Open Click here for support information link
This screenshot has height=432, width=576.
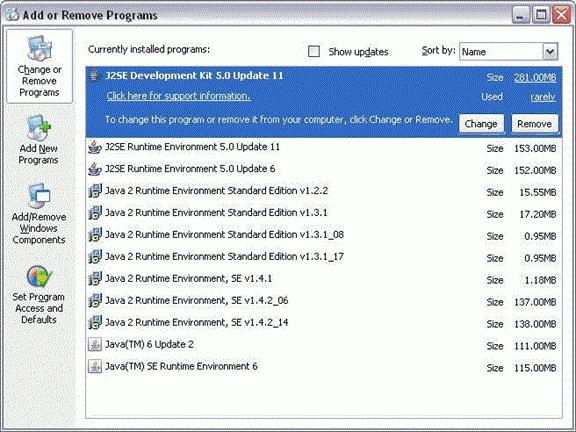pyautogui.click(x=179, y=96)
